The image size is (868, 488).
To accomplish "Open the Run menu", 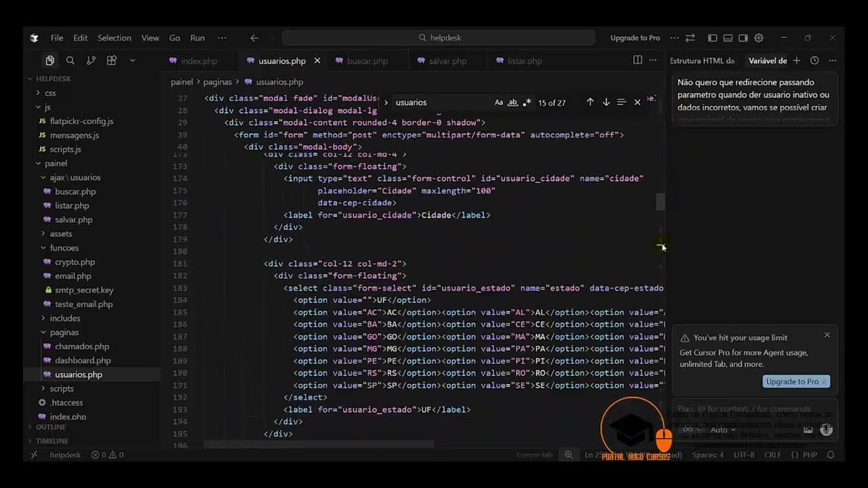I will (x=197, y=38).
